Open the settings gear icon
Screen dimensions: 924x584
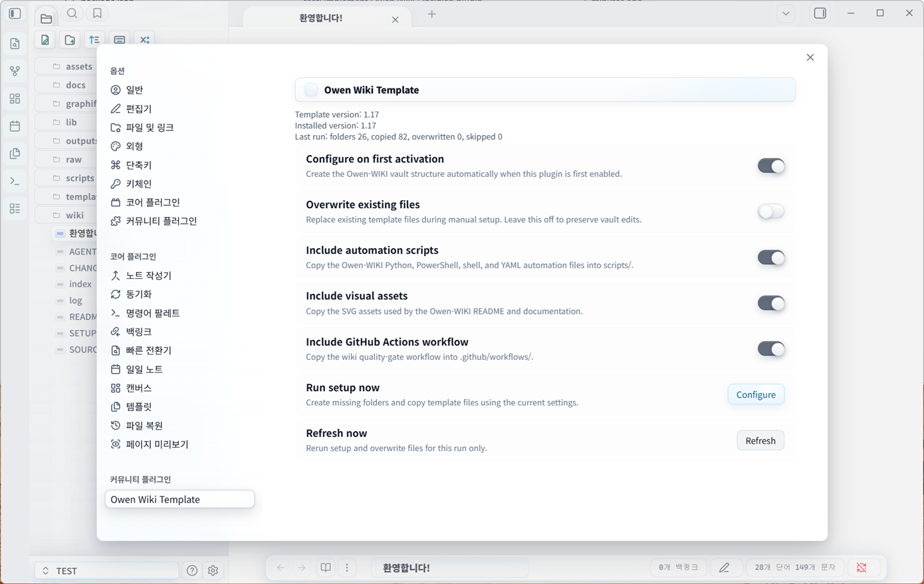click(x=213, y=571)
